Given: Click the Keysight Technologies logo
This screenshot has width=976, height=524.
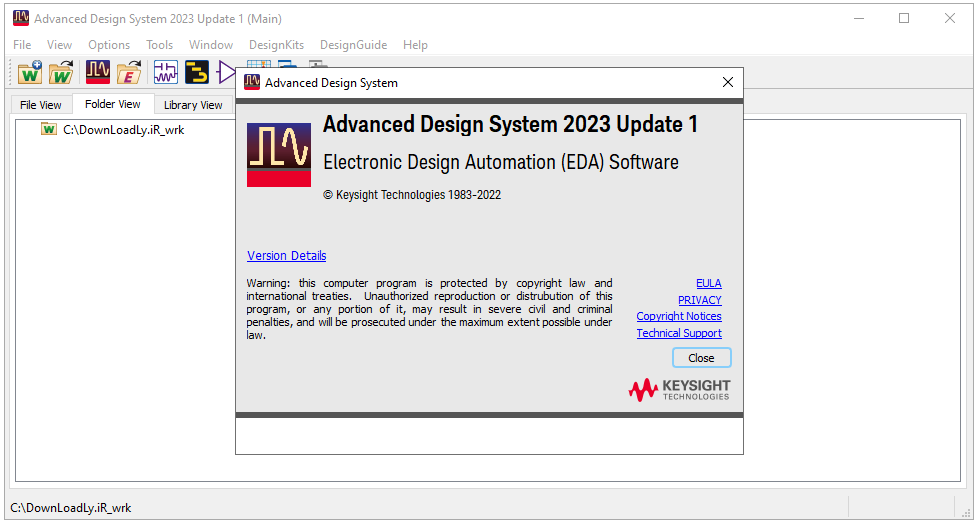Looking at the screenshot, I should (679, 390).
